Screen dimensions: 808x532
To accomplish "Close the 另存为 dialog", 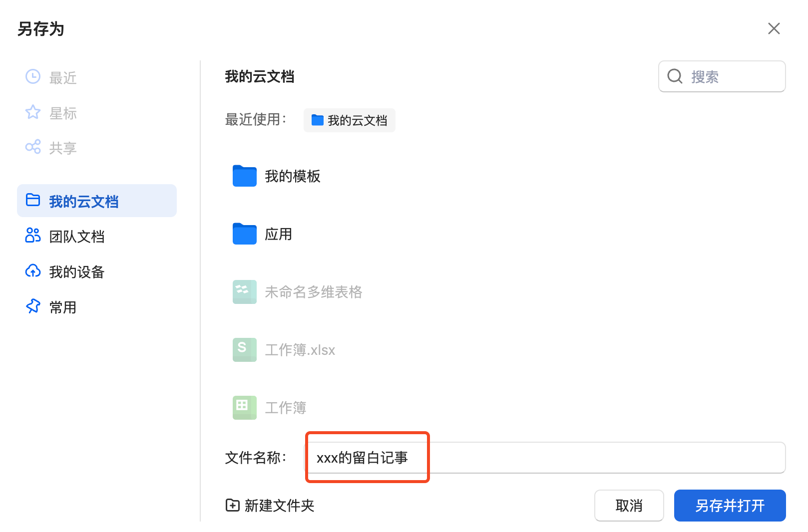I will pos(774,28).
